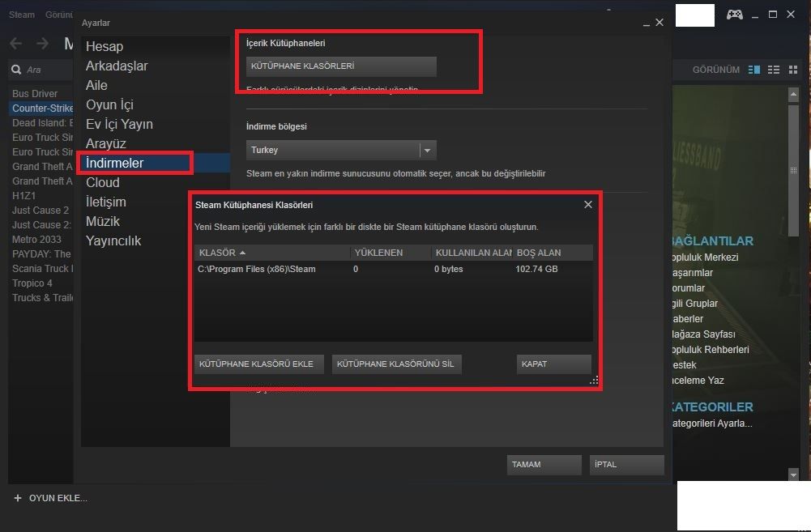Open İnceleme Yaz link
This screenshot has height=532, width=811.
(698, 380)
